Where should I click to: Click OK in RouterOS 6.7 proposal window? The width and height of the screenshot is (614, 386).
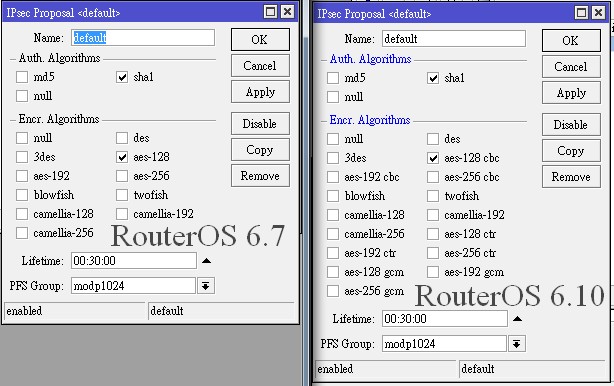tap(260, 40)
